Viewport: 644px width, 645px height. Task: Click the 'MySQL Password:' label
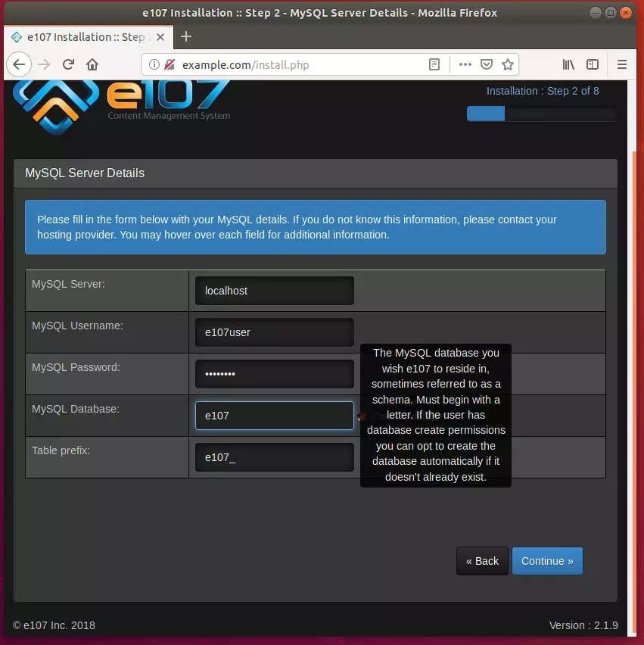(x=76, y=367)
